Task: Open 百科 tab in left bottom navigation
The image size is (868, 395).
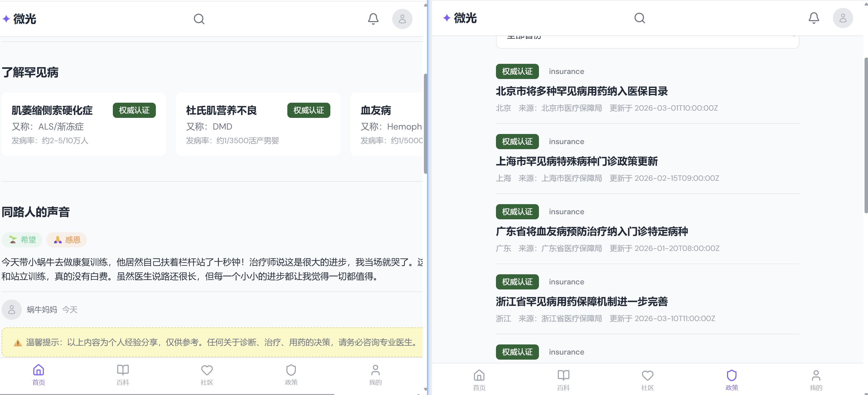Action: [123, 374]
